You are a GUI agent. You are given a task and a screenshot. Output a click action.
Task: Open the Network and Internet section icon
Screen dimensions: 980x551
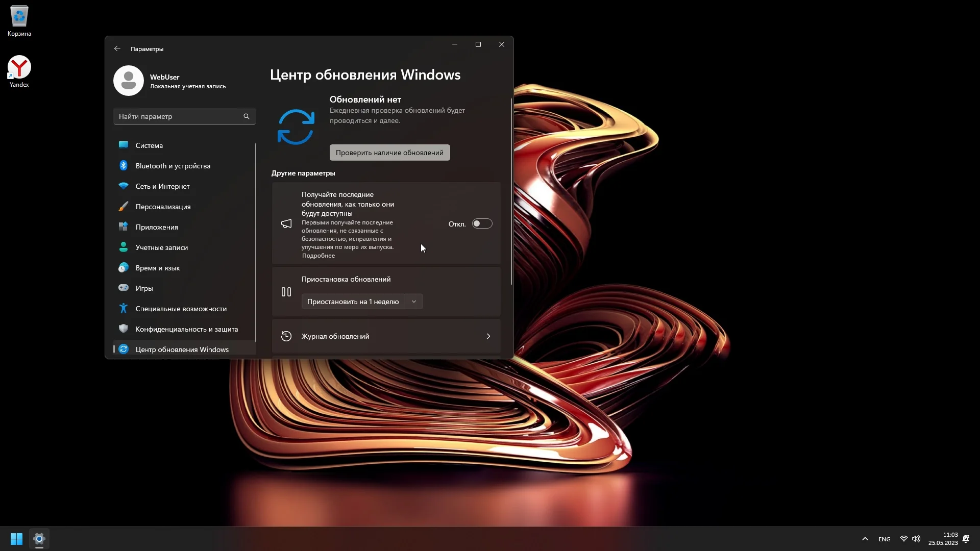click(x=124, y=186)
